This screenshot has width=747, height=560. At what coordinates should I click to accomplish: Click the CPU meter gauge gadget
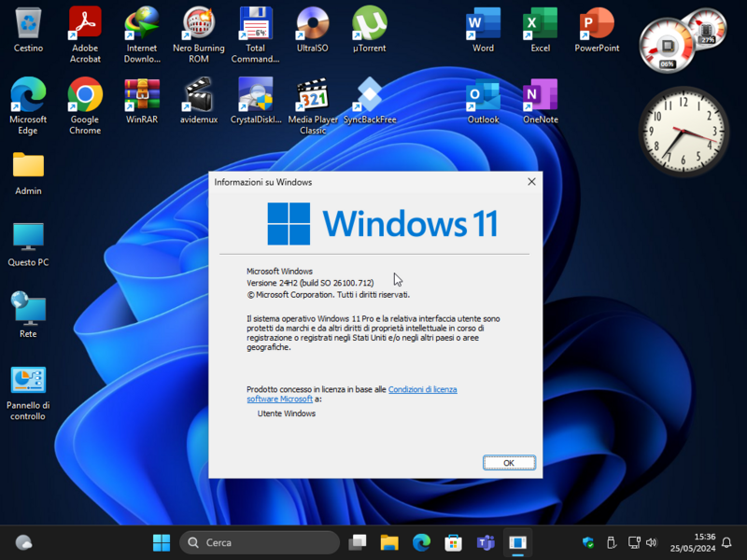(668, 45)
